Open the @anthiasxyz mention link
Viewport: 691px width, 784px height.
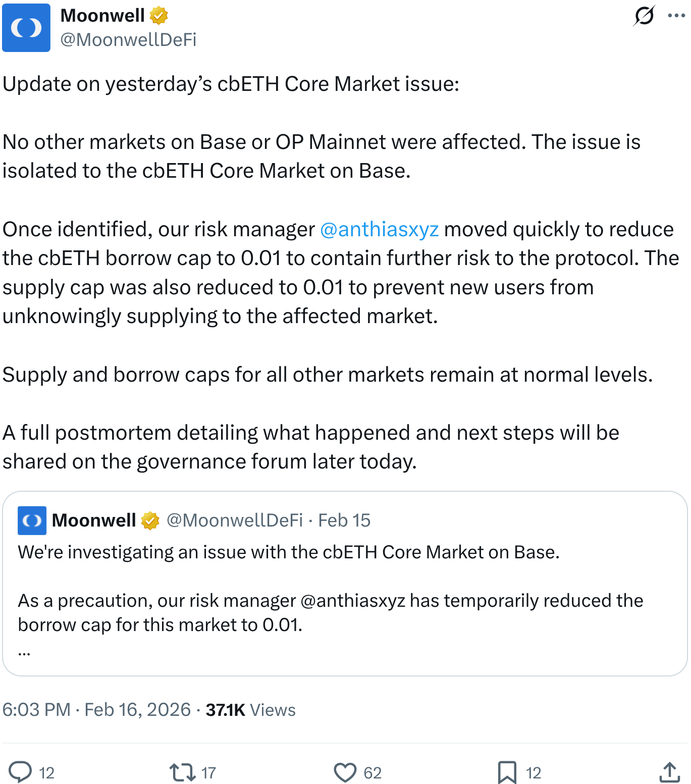(x=380, y=229)
